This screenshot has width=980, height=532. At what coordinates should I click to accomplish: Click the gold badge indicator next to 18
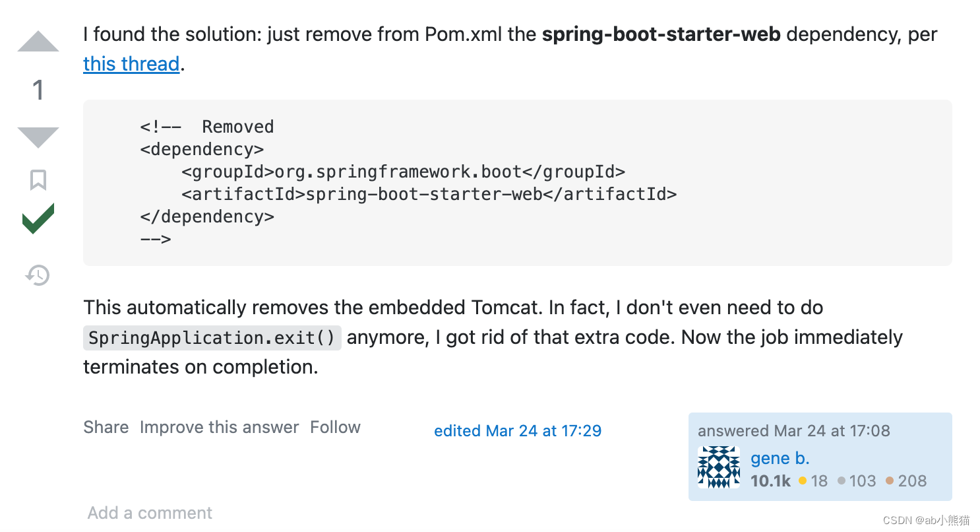[x=803, y=481]
